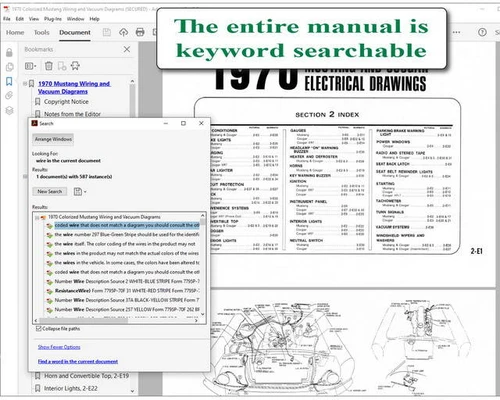Click bookmark icon beside Horn and Convertible Top
500x400 pixels.
click(37, 376)
